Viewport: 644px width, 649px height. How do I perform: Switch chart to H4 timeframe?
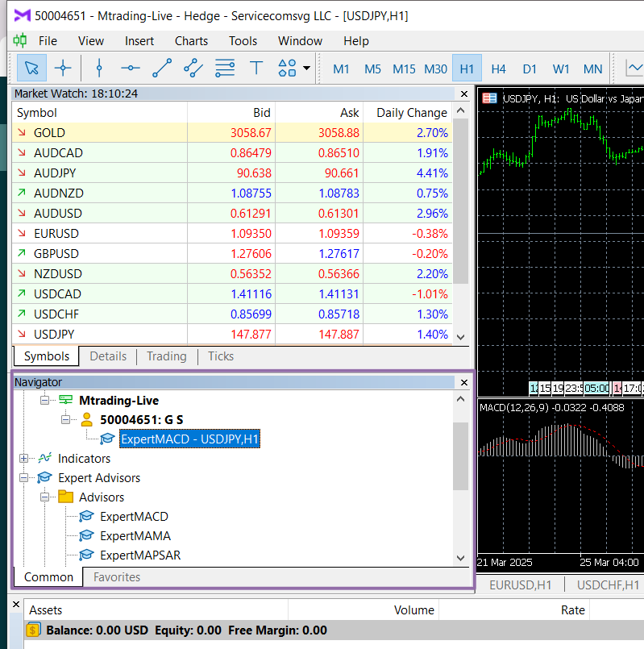click(x=498, y=69)
